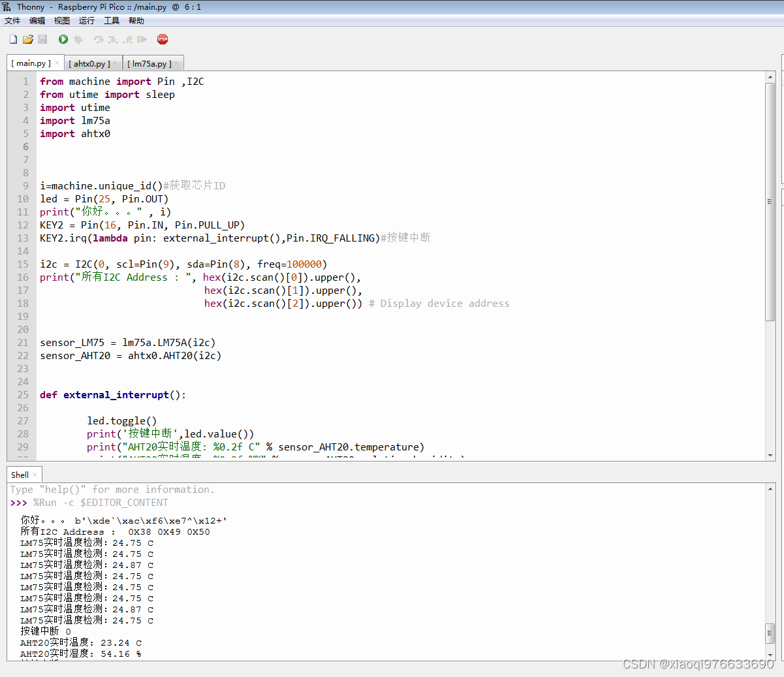This screenshot has width=784, height=677.
Task: Open the 帮助 (Help) menu
Action: click(x=136, y=21)
